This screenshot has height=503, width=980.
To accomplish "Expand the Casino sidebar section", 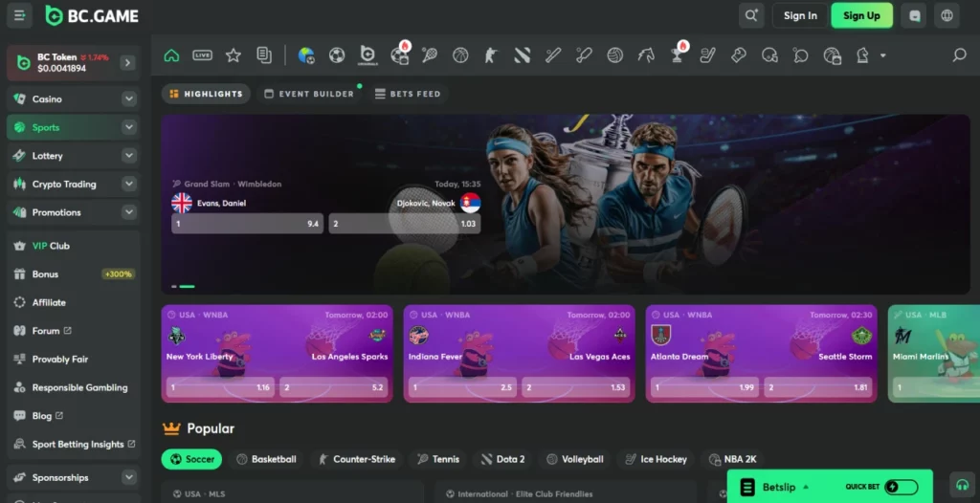I will coord(129,98).
